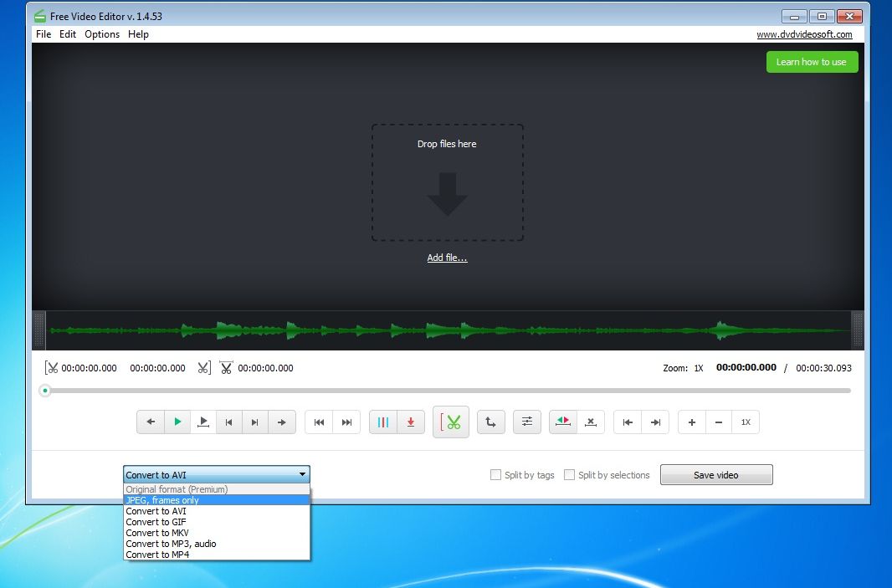The image size is (892, 588).
Task: Click the scissors cut-point icon before third timecode
Action: point(226,368)
